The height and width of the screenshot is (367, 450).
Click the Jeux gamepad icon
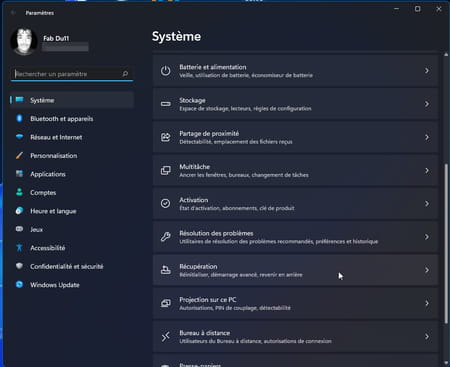19,229
